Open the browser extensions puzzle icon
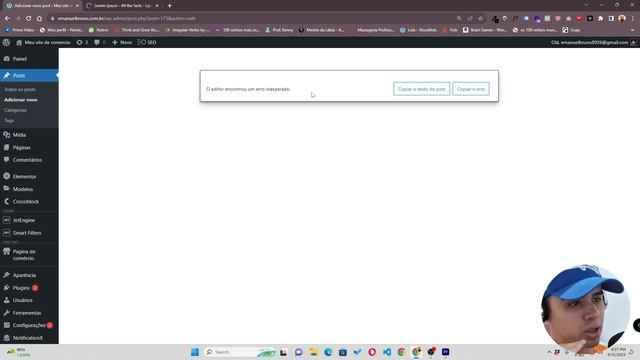640x360 pixels. 600,18
